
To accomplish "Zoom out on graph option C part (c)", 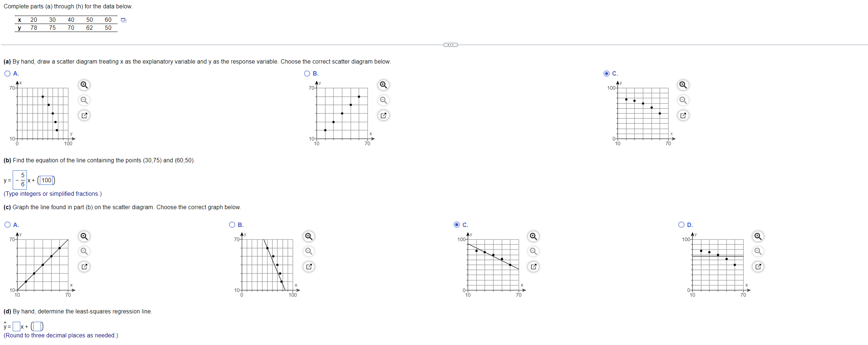I will click(x=533, y=251).
